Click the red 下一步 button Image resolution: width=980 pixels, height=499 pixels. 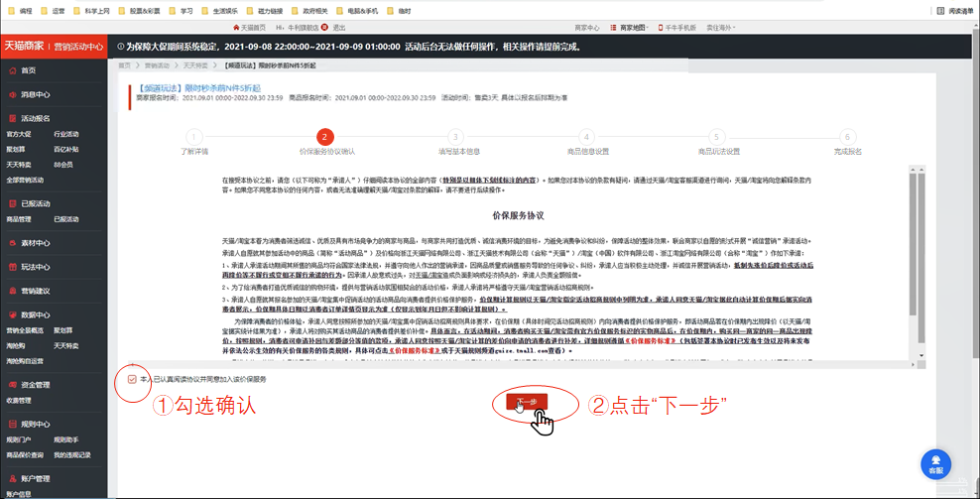[x=527, y=402]
